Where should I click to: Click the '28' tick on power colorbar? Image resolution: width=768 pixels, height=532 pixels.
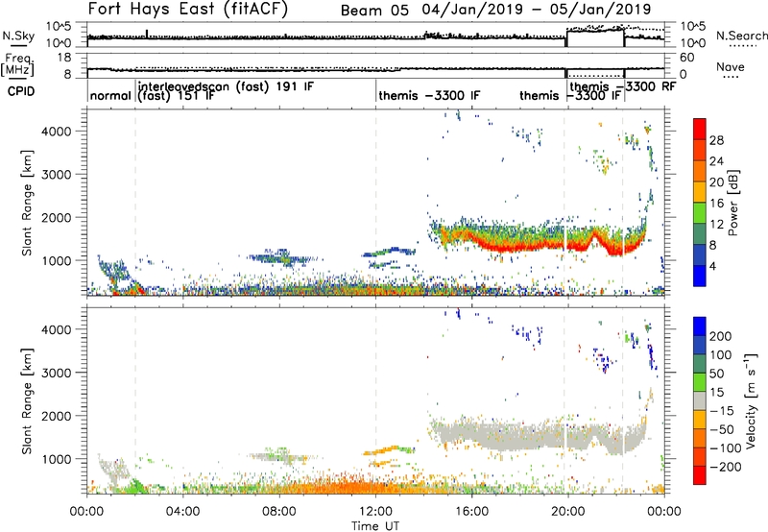tap(716, 140)
